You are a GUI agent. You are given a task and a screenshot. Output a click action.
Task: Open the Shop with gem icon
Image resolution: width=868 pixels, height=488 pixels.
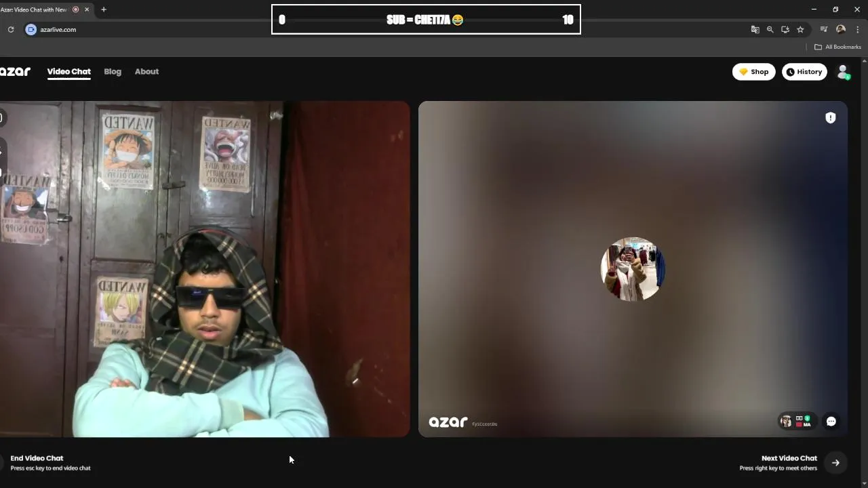[x=753, y=72]
